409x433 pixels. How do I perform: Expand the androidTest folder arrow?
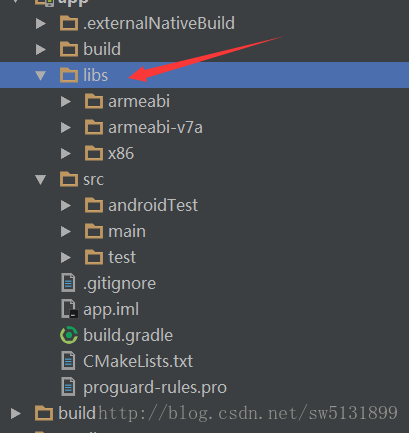(66, 205)
